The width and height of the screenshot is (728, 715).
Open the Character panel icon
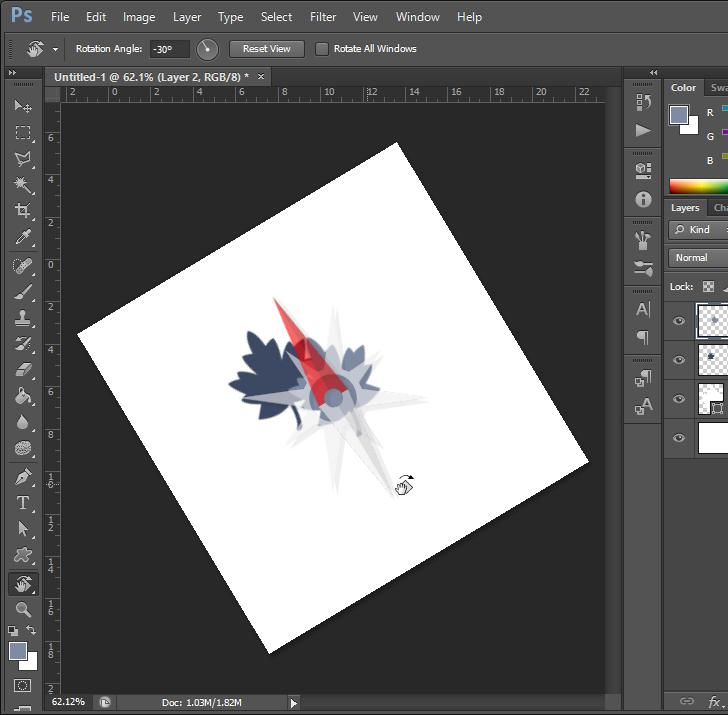643,309
